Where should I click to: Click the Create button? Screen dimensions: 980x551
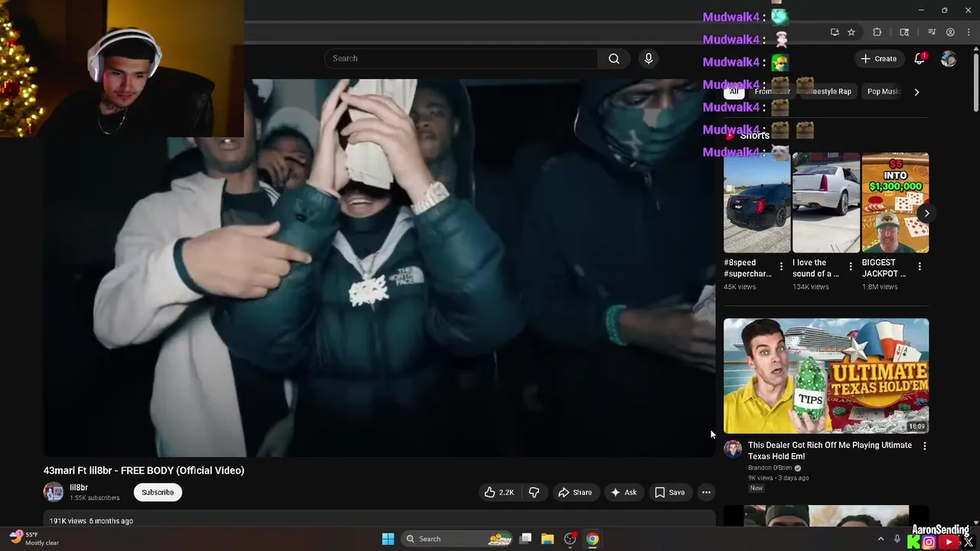[x=878, y=59]
